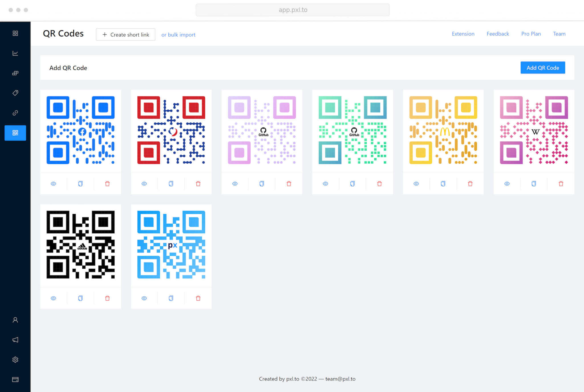Open the blocks icon in sidebar

tap(15, 73)
